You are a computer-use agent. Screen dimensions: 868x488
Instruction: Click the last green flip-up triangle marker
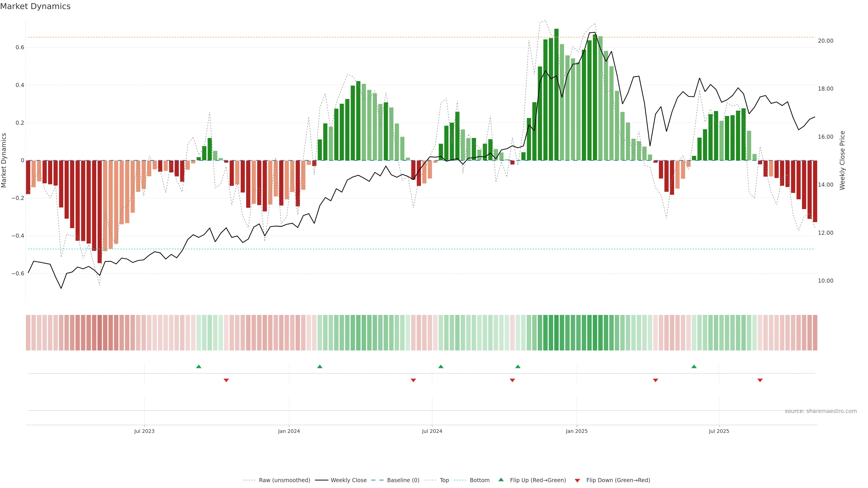coord(694,366)
